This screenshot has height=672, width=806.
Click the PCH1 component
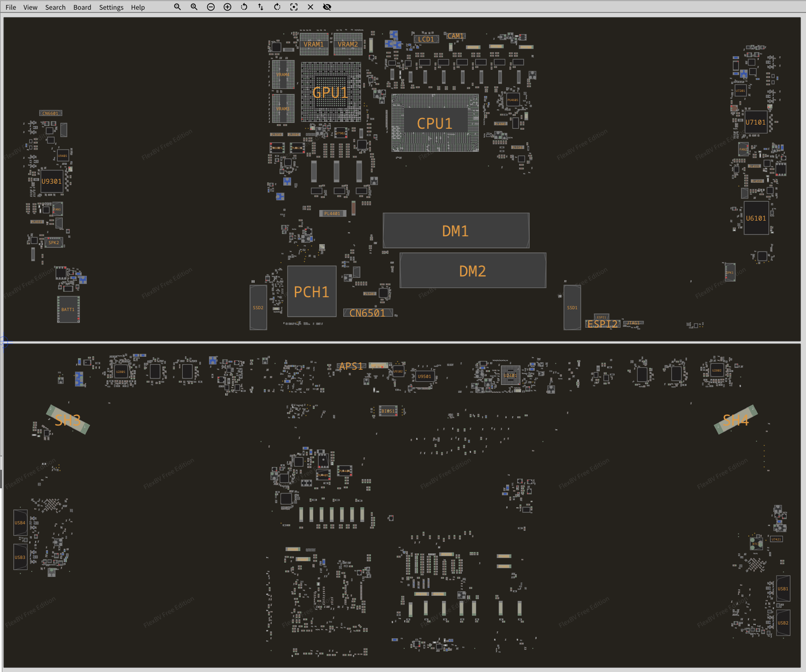(311, 292)
